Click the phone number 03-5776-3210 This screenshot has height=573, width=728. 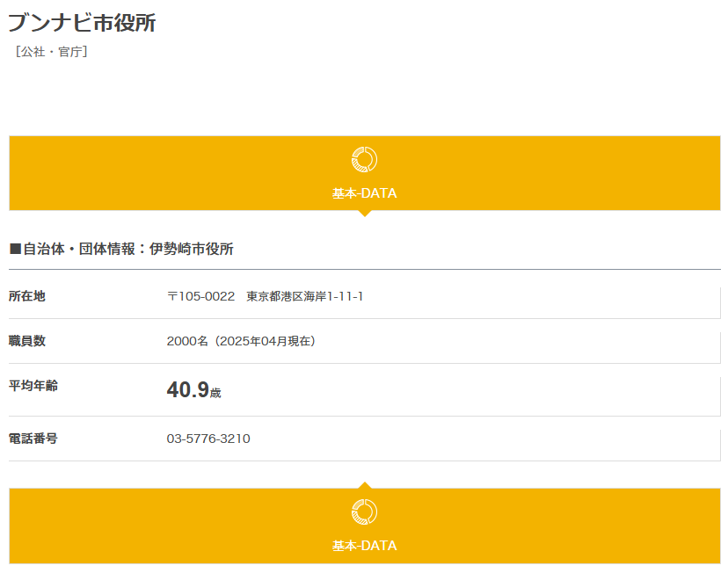[x=208, y=439]
